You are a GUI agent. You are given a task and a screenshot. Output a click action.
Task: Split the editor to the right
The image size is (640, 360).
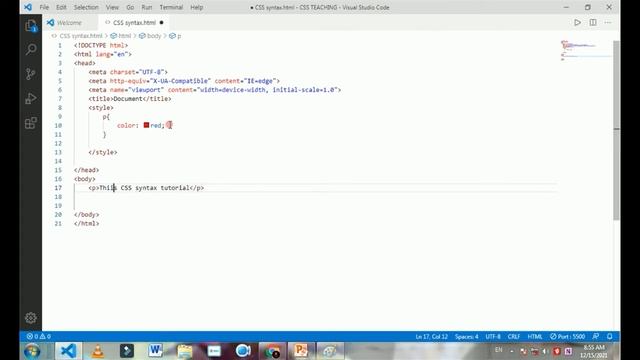coord(593,23)
